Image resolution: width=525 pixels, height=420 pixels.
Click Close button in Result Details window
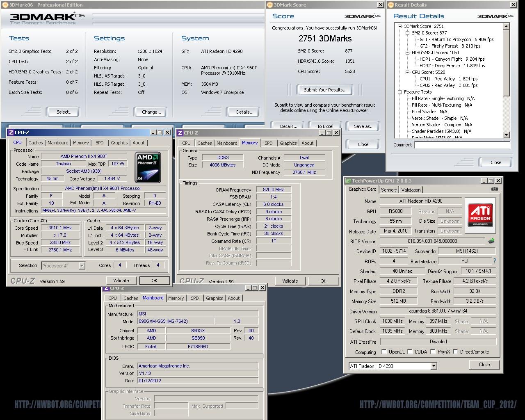pyautogui.click(x=496, y=162)
